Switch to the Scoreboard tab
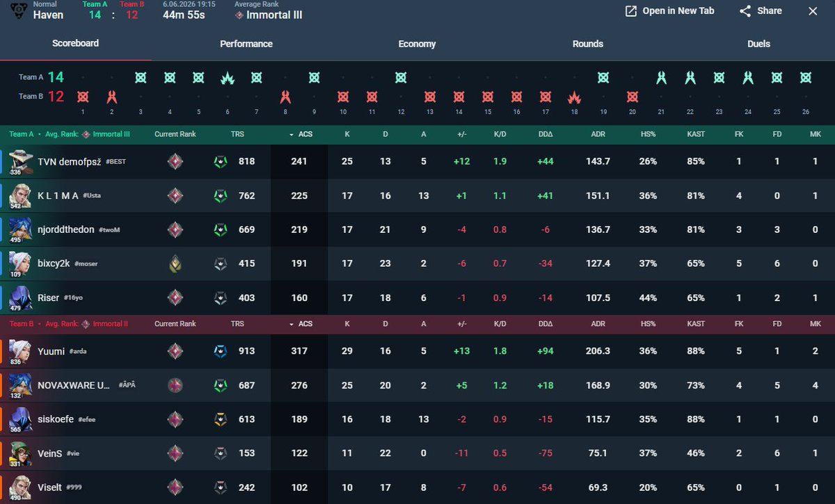The width and height of the screenshot is (835, 504). click(x=76, y=43)
